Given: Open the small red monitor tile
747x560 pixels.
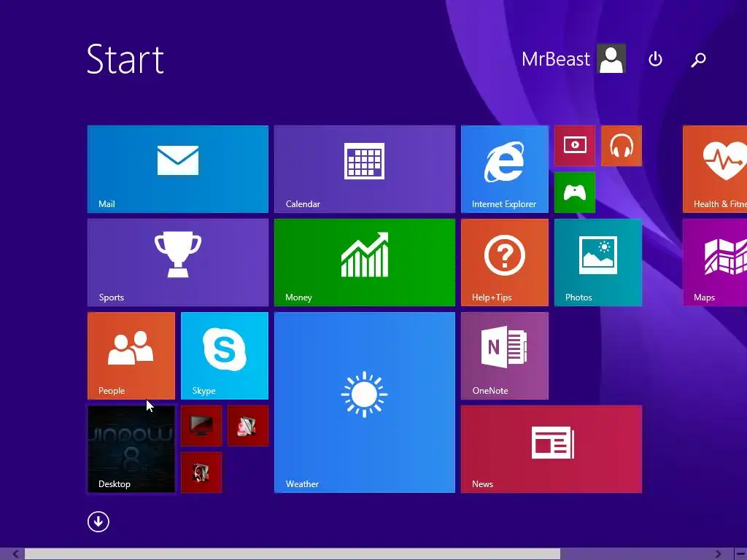Looking at the screenshot, I should pos(201,426).
